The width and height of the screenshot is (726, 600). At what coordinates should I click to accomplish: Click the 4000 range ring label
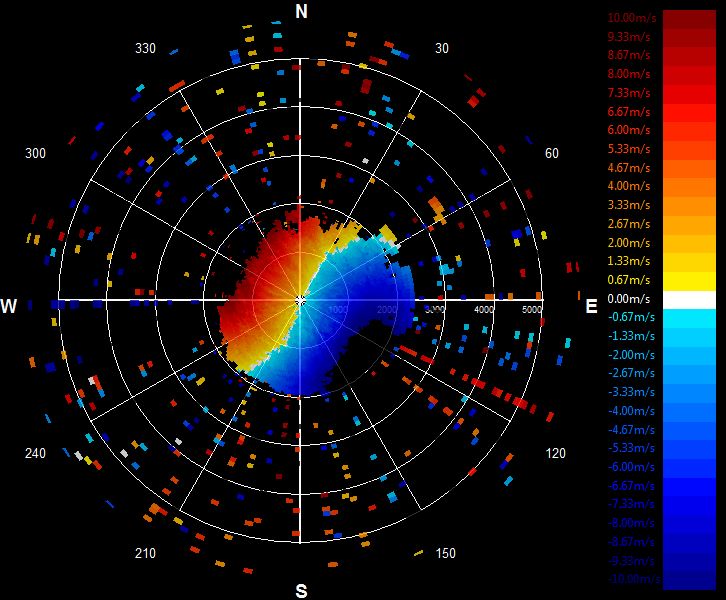click(x=484, y=309)
